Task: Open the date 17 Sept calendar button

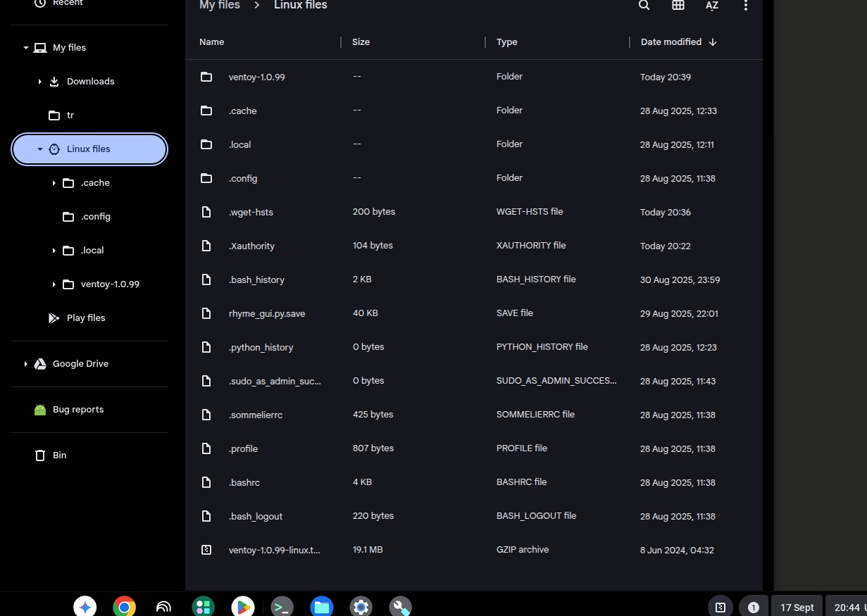Action: [x=797, y=607]
